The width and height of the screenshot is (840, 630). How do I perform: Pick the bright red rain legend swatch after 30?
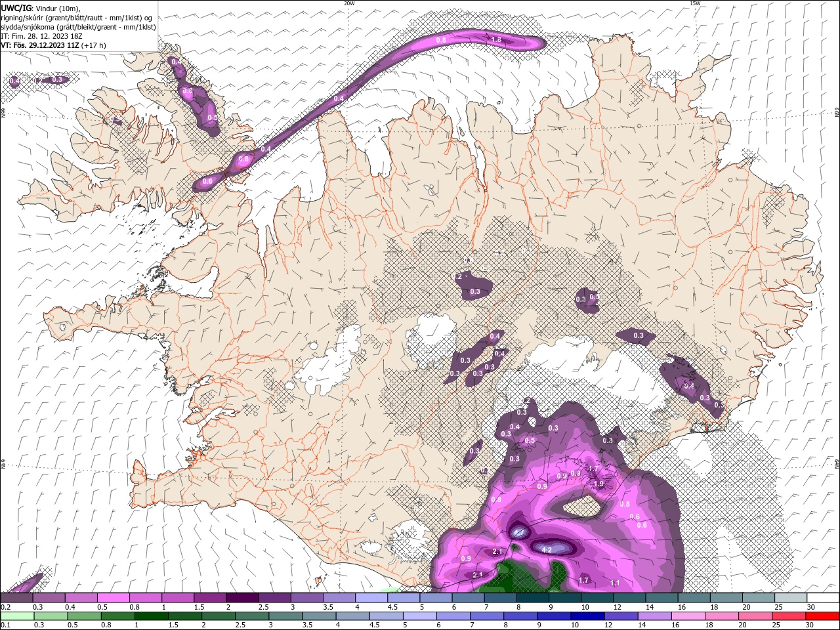[x=822, y=616]
